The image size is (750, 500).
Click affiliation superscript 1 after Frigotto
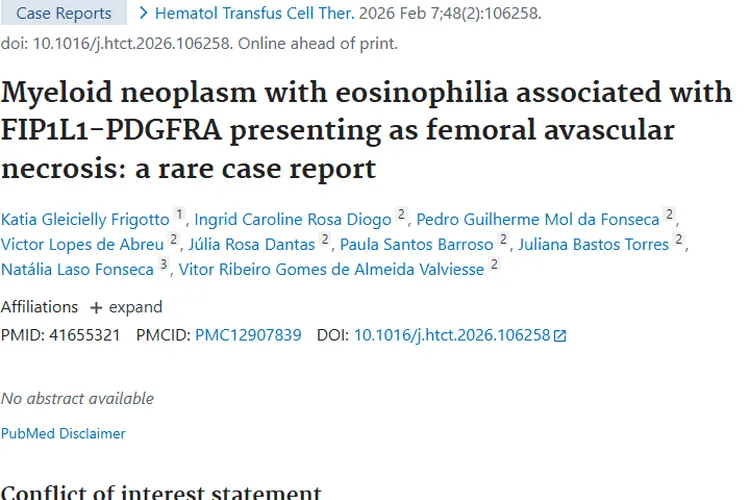click(179, 214)
